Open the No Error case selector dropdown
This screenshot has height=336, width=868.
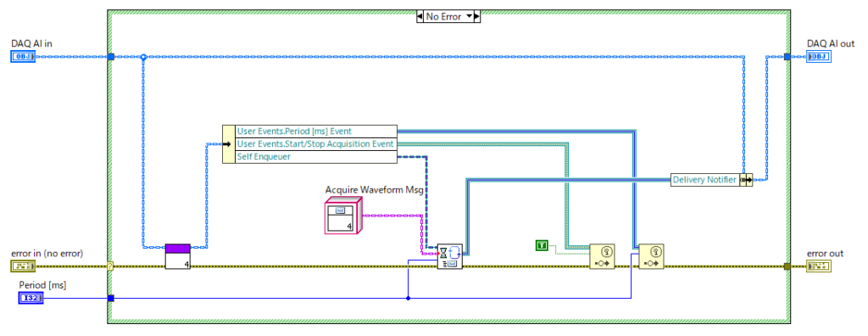(x=470, y=17)
